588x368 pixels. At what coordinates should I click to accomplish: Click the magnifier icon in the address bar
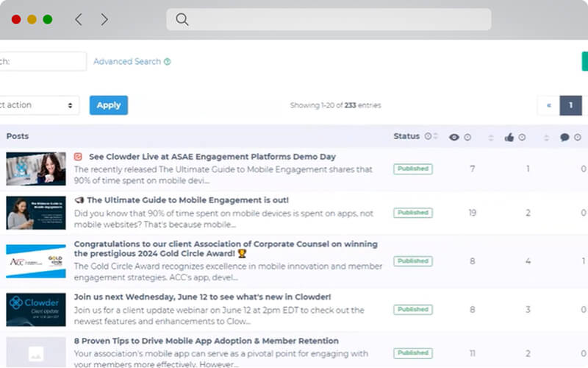(x=182, y=19)
